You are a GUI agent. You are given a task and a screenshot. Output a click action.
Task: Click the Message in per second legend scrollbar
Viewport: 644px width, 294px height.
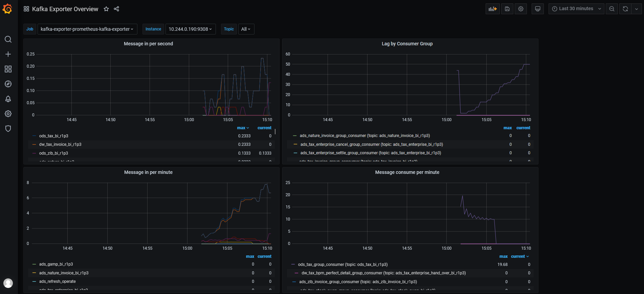275,131
